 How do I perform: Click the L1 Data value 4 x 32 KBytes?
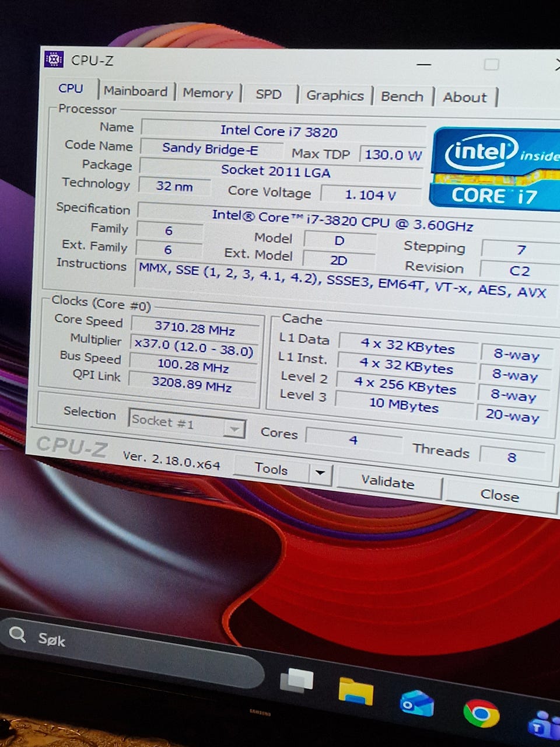[407, 346]
